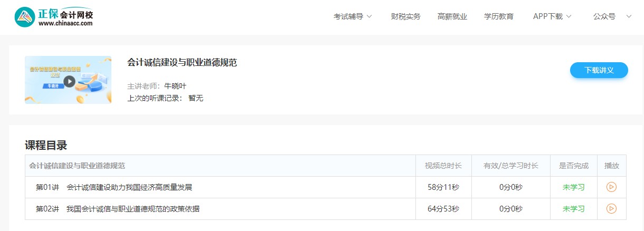Play lecture 第01讲 using its play icon
This screenshot has height=231, width=644.
point(611,187)
